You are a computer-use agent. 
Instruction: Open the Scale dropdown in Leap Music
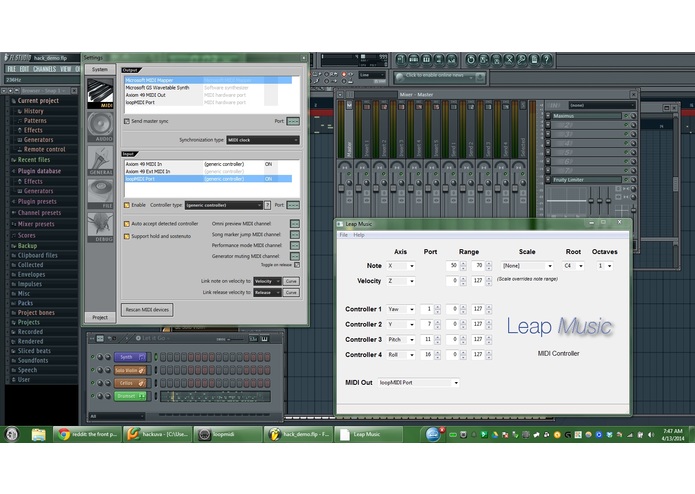tap(527, 266)
